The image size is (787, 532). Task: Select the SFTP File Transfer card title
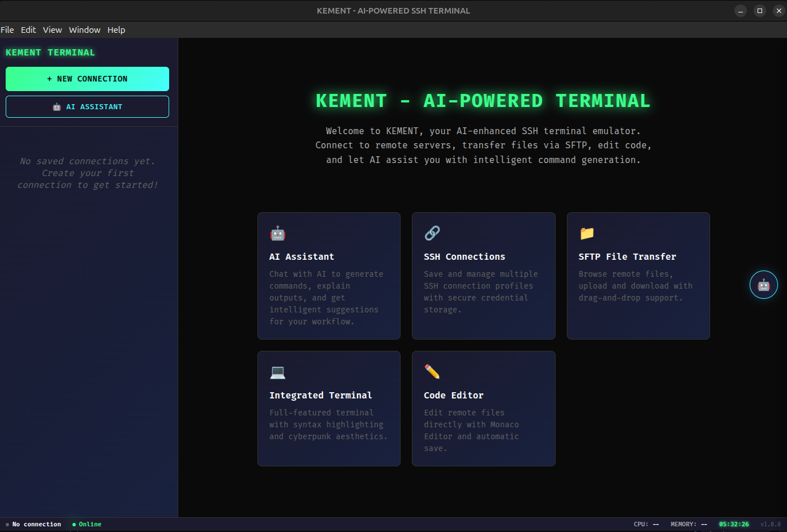click(x=627, y=257)
